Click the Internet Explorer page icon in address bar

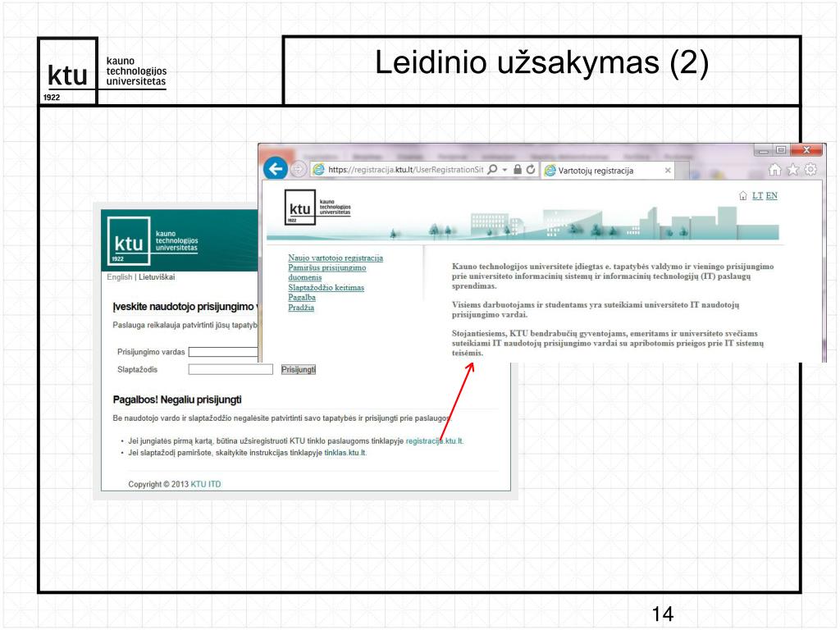click(318, 169)
